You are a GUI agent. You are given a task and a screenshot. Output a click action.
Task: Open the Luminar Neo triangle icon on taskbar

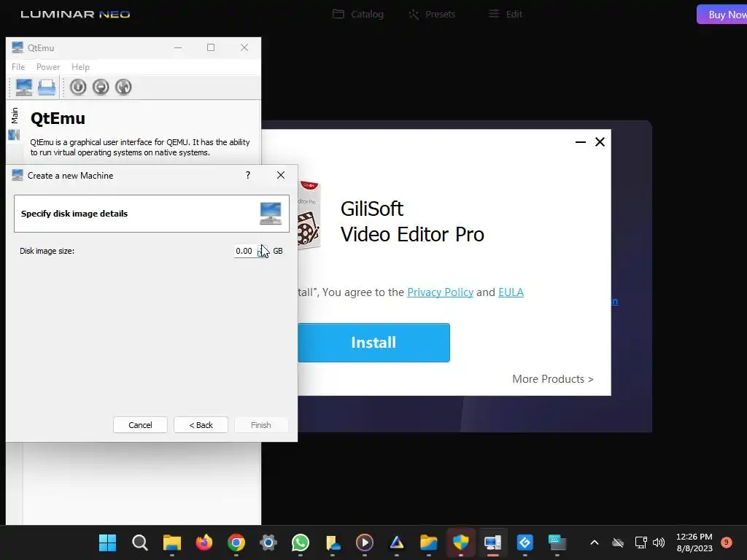[397, 542]
